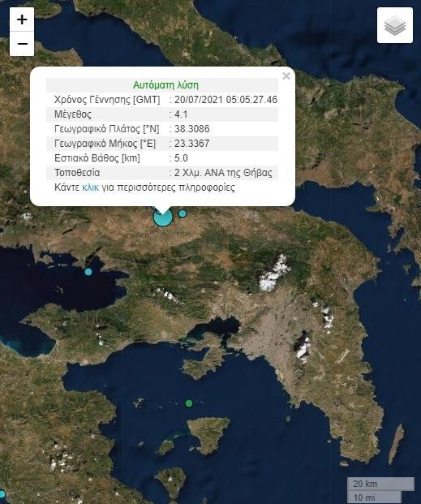421x504 pixels.
Task: Open the map layers selector
Action: coord(395,25)
